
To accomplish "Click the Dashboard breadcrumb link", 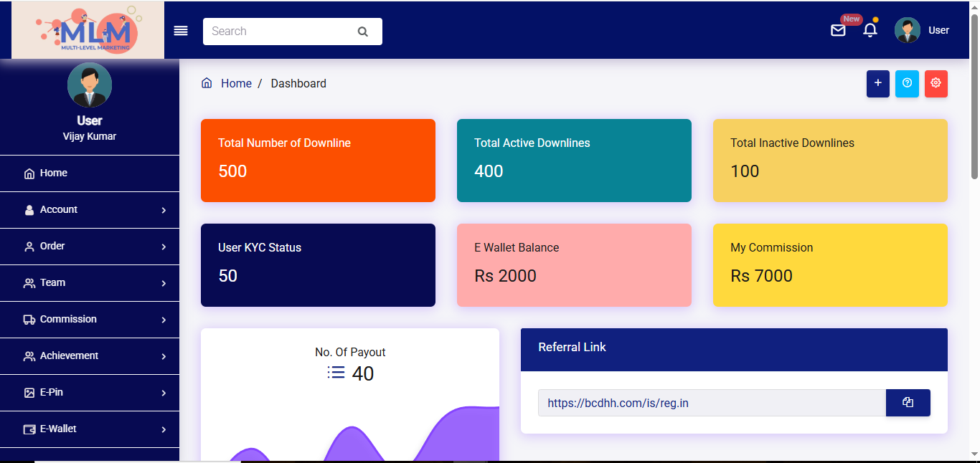I will coord(298,83).
